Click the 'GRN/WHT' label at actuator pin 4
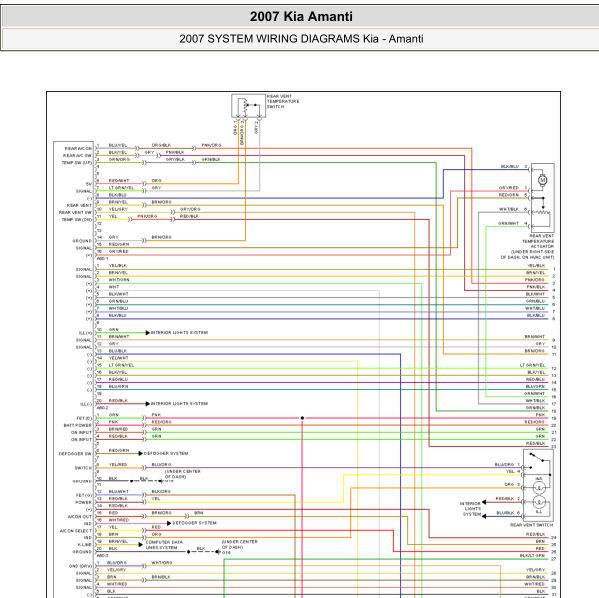 pos(508,223)
